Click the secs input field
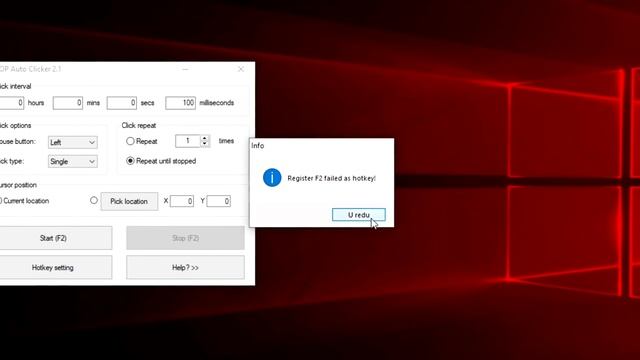Screen dimensions: 640x360 pyautogui.click(x=122, y=103)
